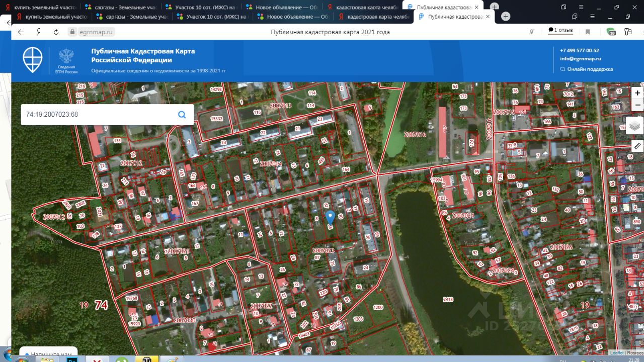The image size is (644, 362).
Task: Reload the page with refresh icon
Action: point(56,32)
